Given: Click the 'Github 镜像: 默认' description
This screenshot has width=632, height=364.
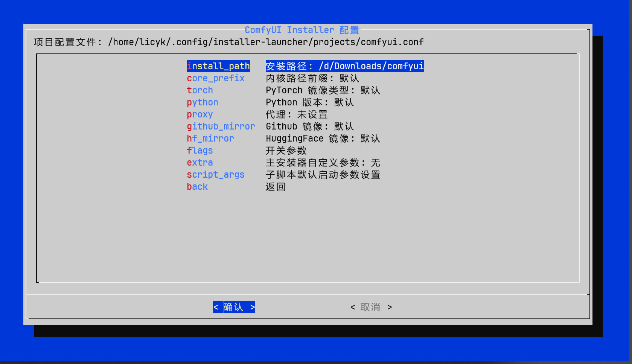Looking at the screenshot, I should point(310,126).
